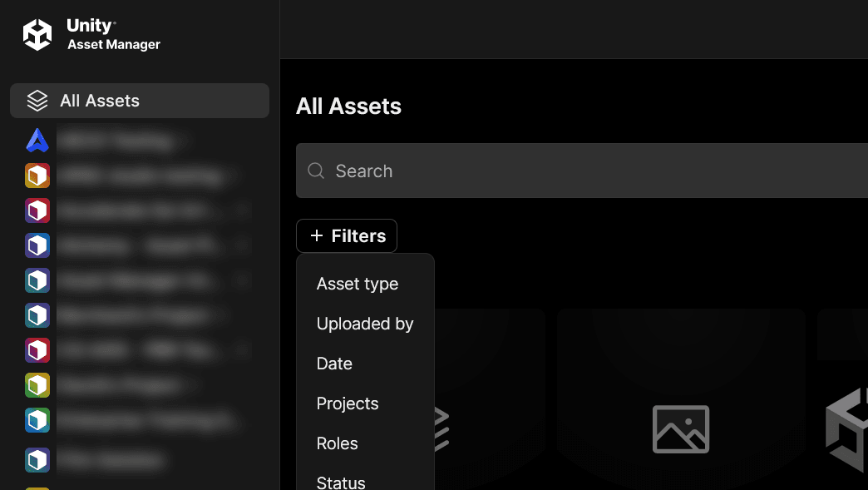The height and width of the screenshot is (490, 868).
Task: Click the magnifier icon in the search bar
Action: [316, 171]
